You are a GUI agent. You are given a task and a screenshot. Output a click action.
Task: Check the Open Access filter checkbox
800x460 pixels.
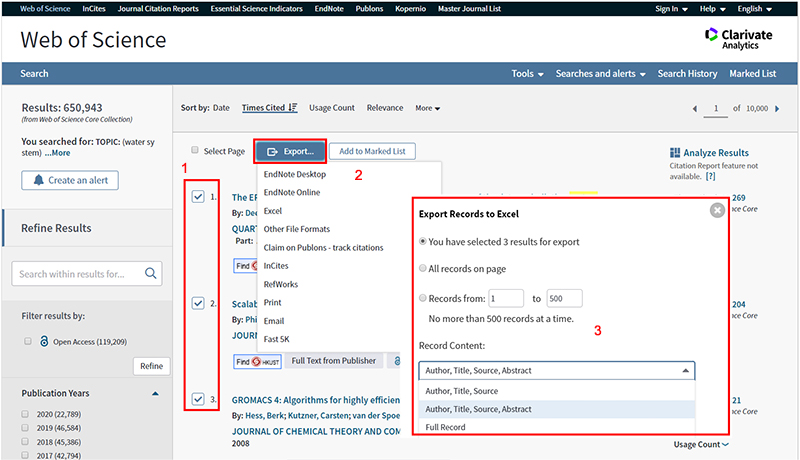point(28,341)
